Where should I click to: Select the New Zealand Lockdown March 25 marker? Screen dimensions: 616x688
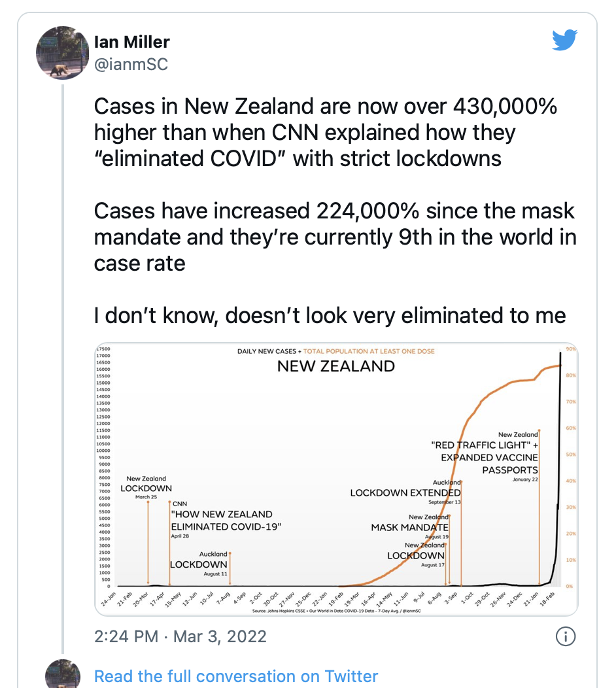146,487
